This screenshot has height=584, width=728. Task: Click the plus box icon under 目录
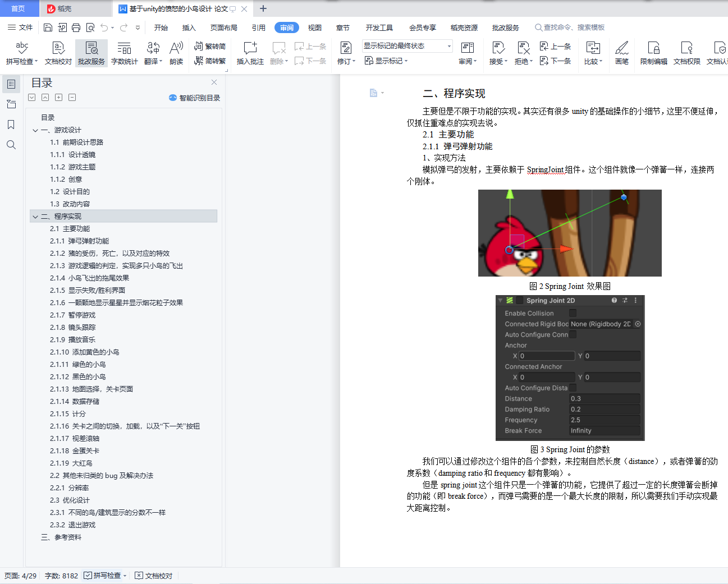59,98
